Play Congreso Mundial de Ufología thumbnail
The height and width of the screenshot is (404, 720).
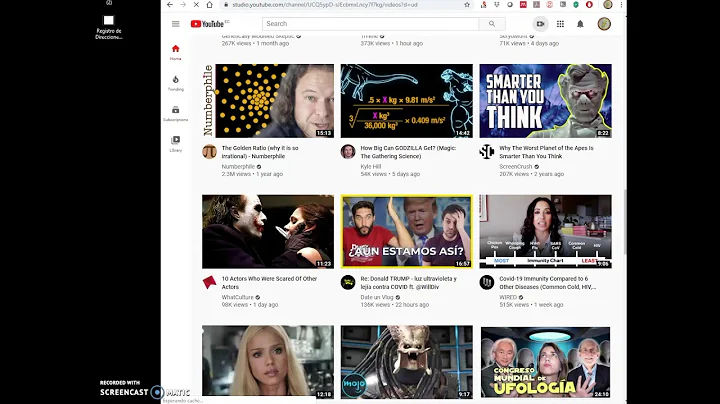(546, 362)
